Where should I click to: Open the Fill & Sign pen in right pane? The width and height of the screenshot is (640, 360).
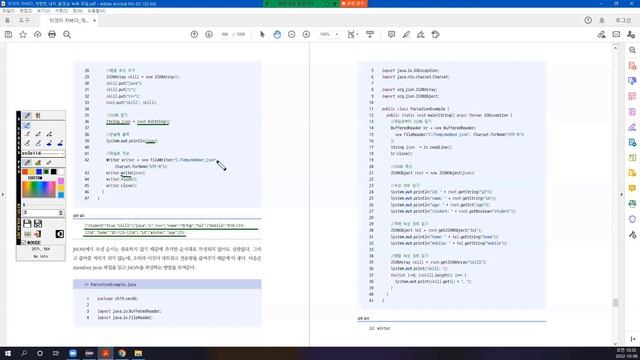(x=632, y=127)
